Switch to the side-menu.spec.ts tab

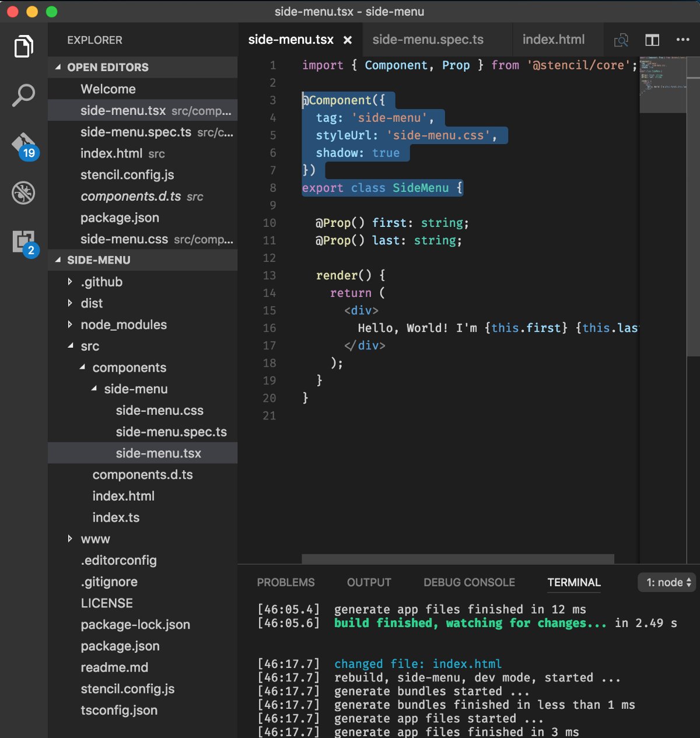(x=428, y=40)
